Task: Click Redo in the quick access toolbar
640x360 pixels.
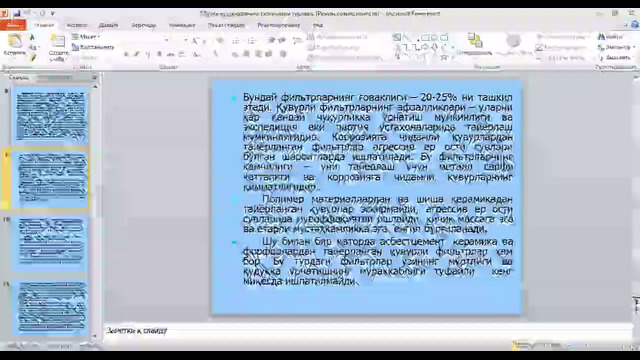Action: (x=42, y=13)
